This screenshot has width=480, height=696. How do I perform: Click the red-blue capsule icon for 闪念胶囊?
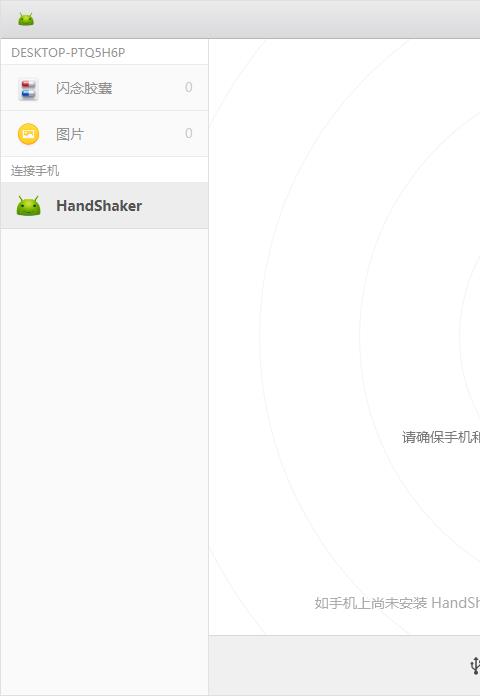click(28, 88)
